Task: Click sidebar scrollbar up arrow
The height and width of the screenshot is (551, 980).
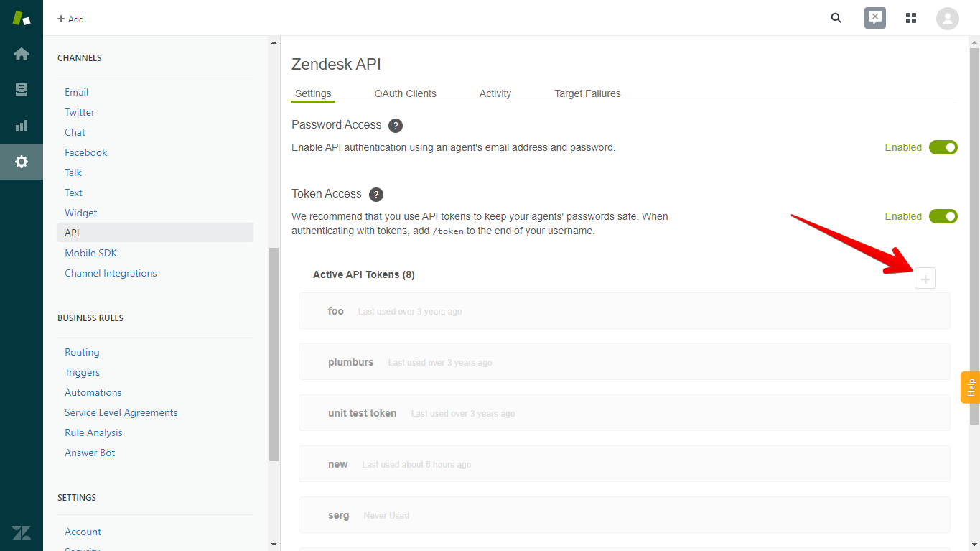Action: pyautogui.click(x=274, y=42)
